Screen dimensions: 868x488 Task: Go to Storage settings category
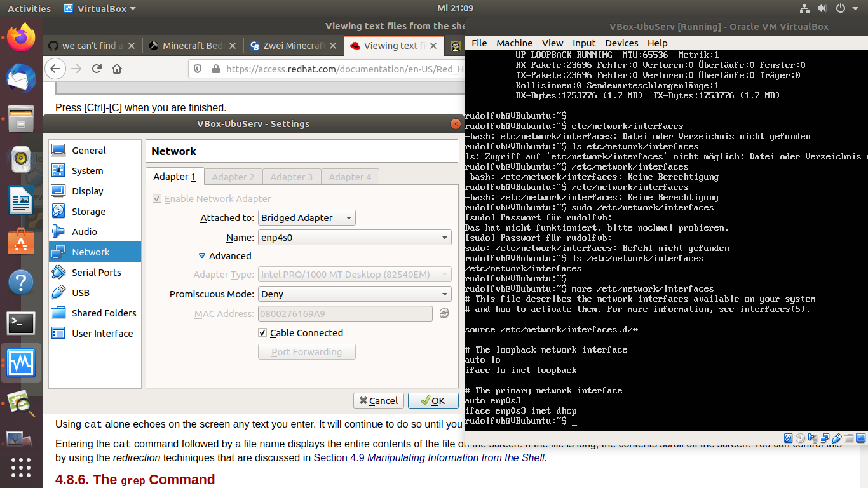[x=95, y=212]
